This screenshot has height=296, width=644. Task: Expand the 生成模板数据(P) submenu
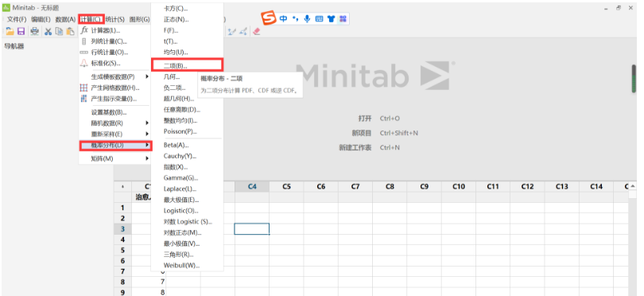coord(114,77)
